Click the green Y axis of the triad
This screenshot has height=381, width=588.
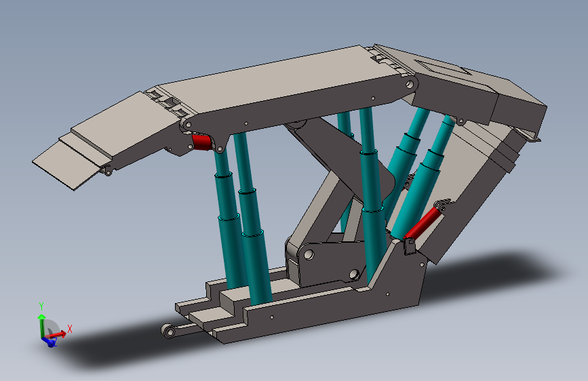41,325
